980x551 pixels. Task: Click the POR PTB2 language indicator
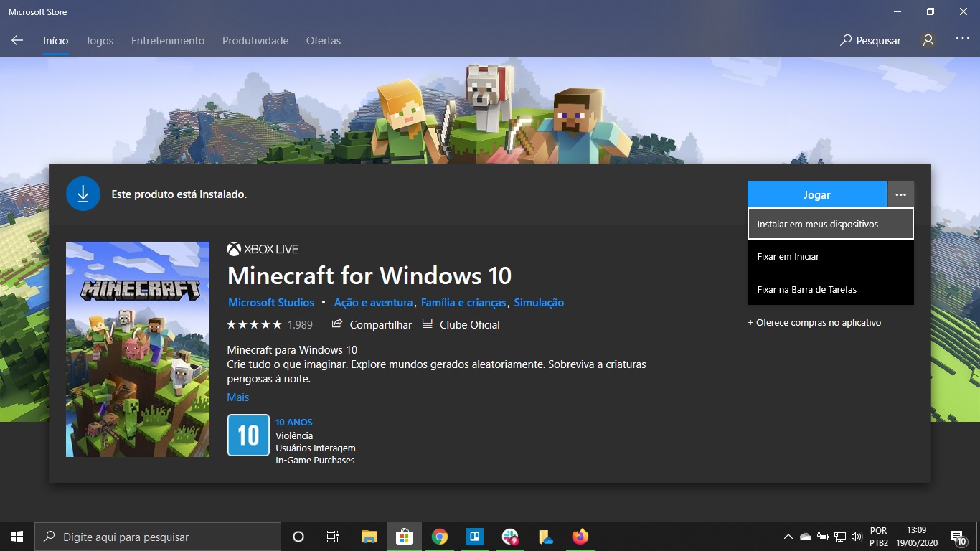point(879,537)
